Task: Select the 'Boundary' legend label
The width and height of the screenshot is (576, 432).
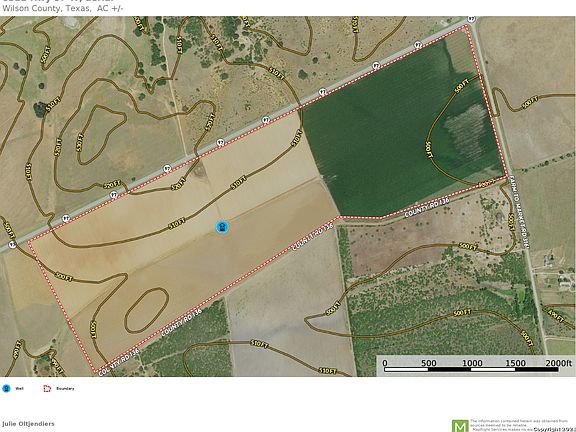Action: tap(65, 388)
